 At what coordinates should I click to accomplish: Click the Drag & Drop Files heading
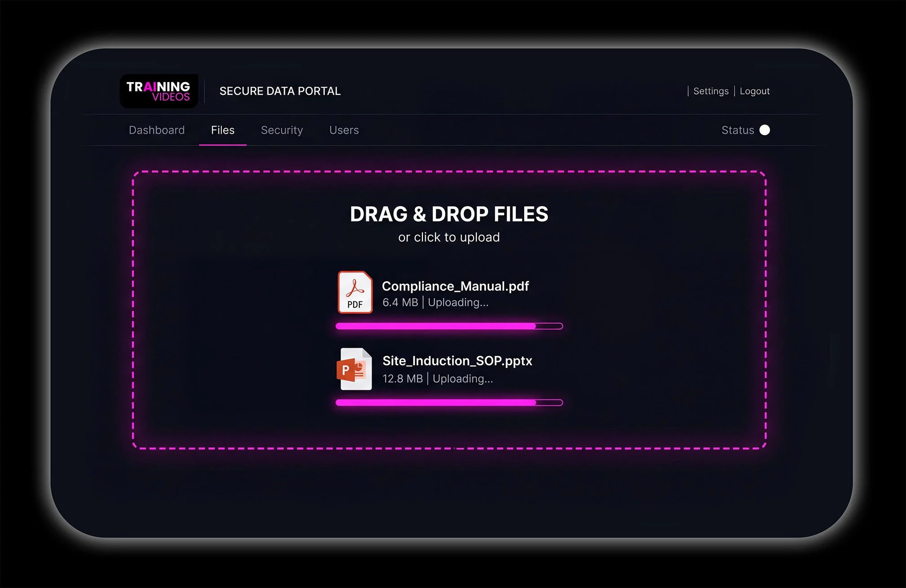coord(449,214)
